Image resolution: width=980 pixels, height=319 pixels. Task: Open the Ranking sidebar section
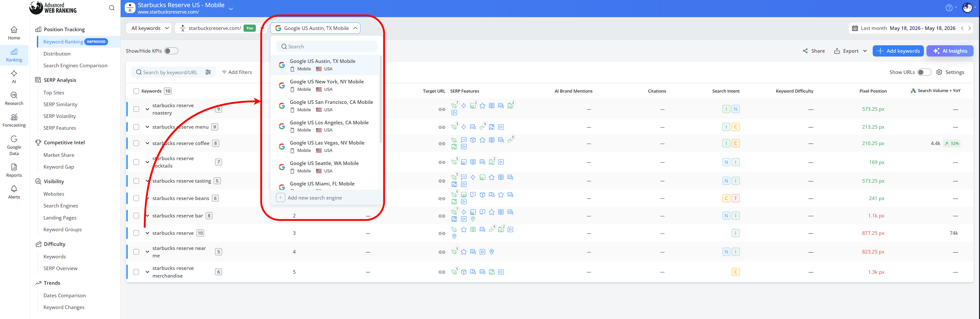[14, 55]
